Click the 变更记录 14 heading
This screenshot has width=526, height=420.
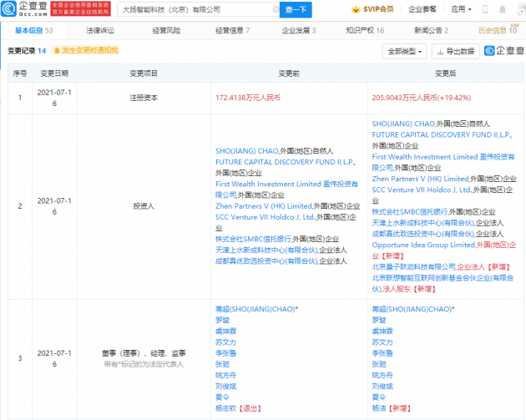point(27,51)
